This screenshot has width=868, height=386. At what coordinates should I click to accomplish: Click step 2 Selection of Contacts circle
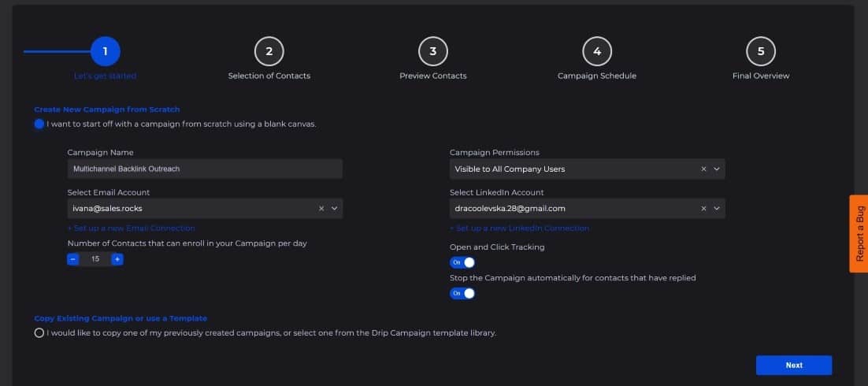[269, 52]
